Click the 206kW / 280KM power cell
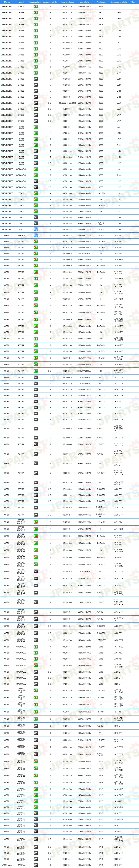Viewport: 139px width, 868px height. (84, 371)
